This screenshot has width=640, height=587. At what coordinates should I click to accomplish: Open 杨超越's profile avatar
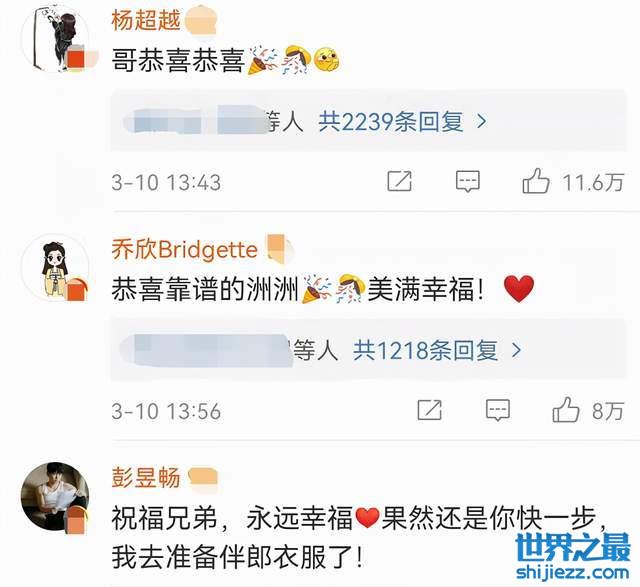click(x=55, y=38)
